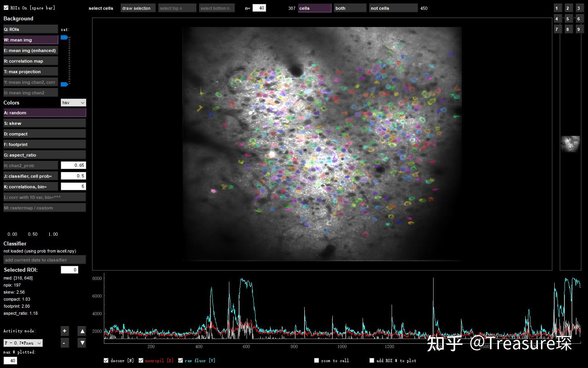Open the F - 0.7*Fneu activity dropdown
The image size is (588, 368).
click(x=23, y=343)
